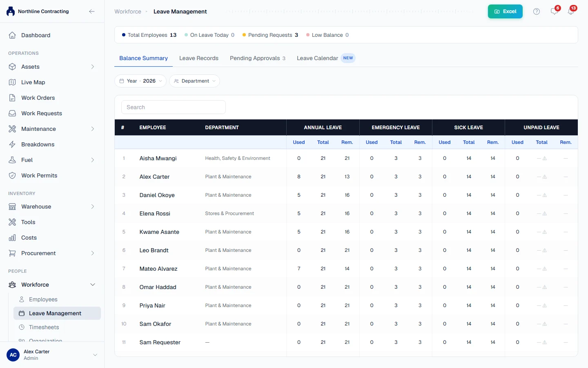Open the help question mark icon

(x=537, y=11)
